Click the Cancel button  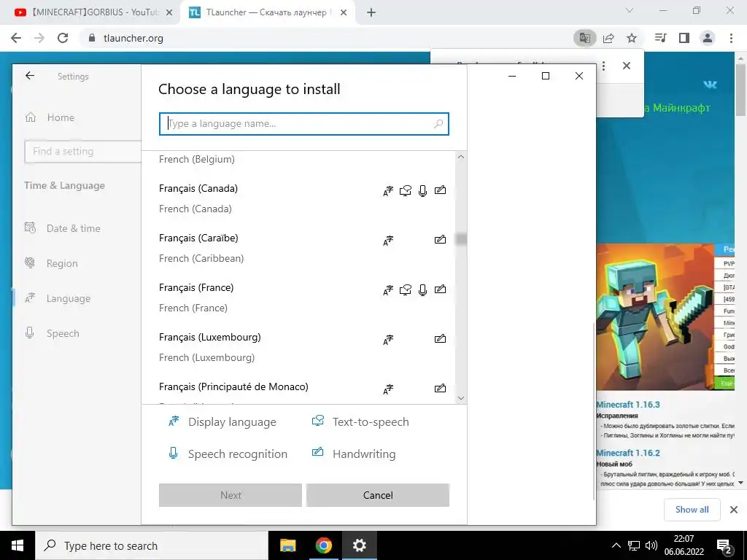tap(378, 495)
